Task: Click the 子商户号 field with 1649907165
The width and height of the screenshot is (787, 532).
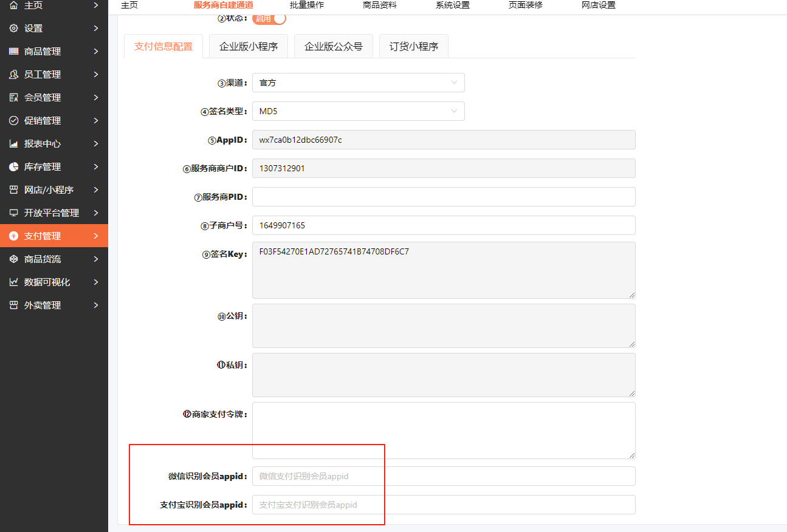Action: click(x=444, y=225)
